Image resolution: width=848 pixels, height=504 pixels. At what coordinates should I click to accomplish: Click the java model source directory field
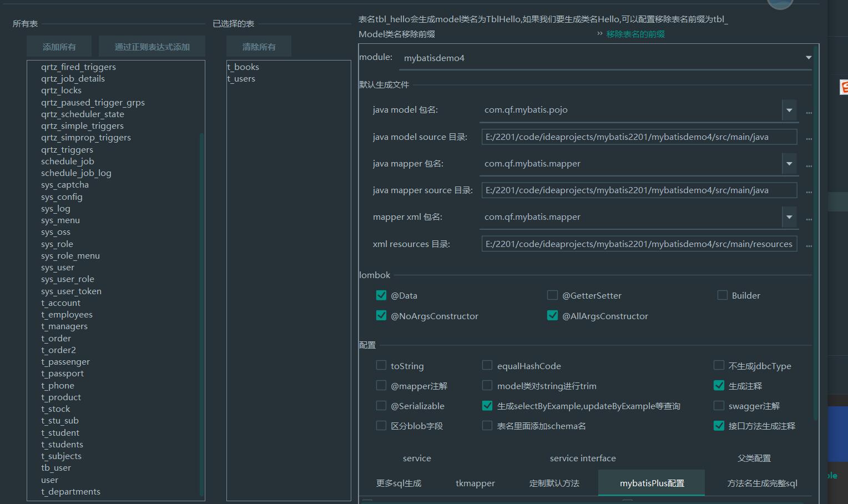[639, 137]
